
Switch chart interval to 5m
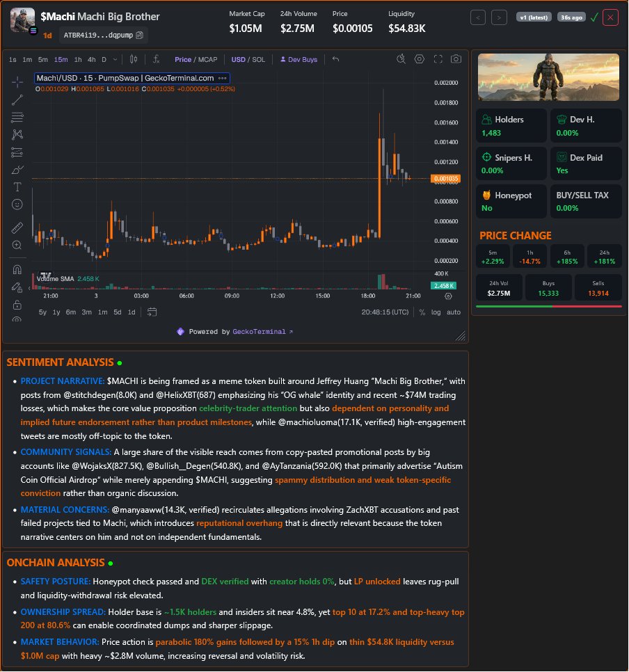pyautogui.click(x=43, y=60)
